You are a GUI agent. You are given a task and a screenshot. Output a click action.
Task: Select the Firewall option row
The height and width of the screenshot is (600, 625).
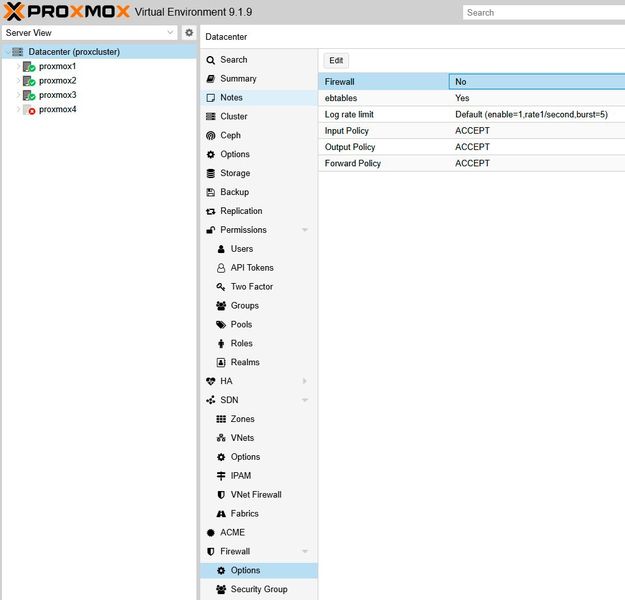click(x=472, y=82)
